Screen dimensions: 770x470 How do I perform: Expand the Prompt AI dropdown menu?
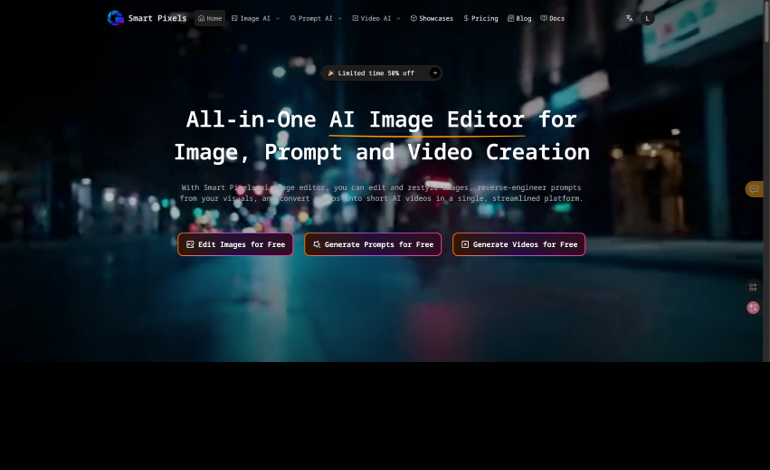316,18
